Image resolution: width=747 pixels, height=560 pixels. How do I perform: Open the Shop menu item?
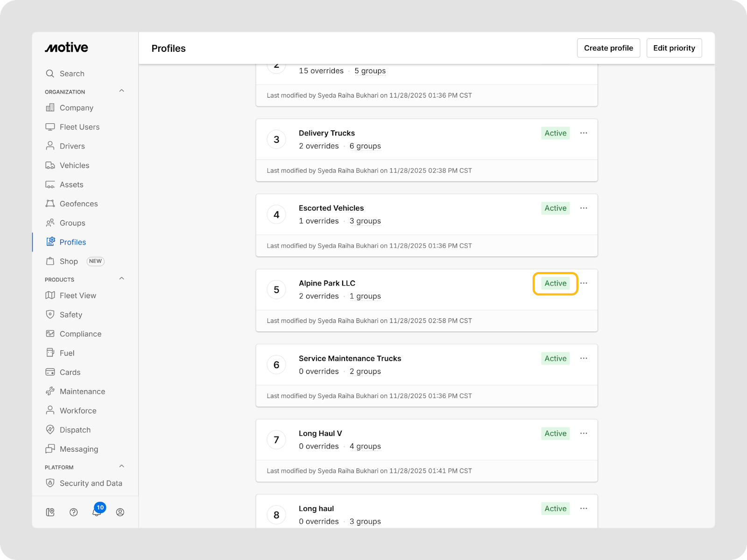(x=69, y=261)
